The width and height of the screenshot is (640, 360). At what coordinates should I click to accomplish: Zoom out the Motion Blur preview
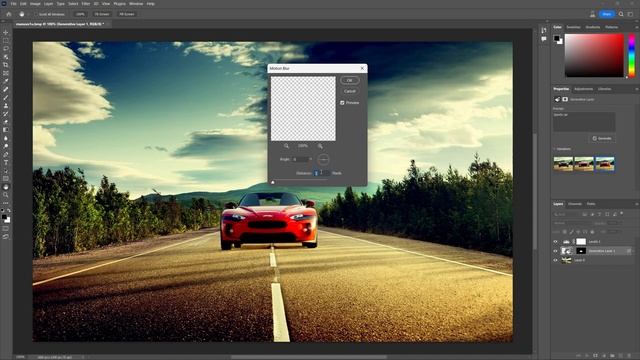tap(286, 146)
